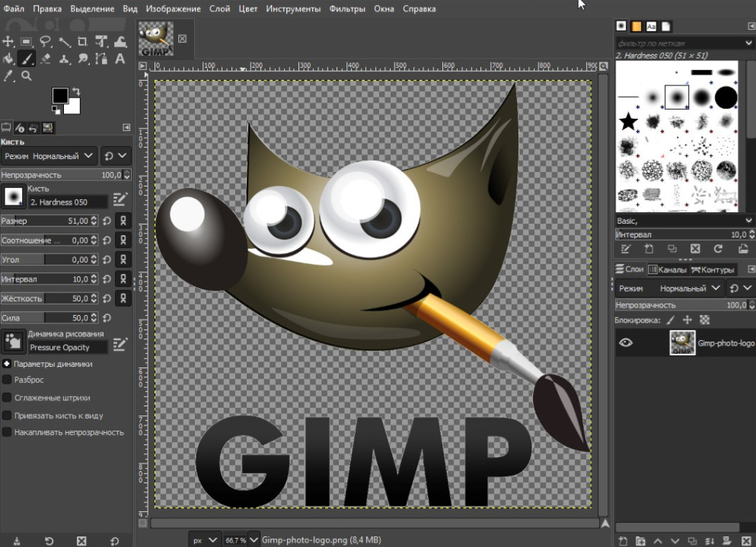
Task: Pick the Fuzzy Select magic wand tool
Action: [64, 42]
